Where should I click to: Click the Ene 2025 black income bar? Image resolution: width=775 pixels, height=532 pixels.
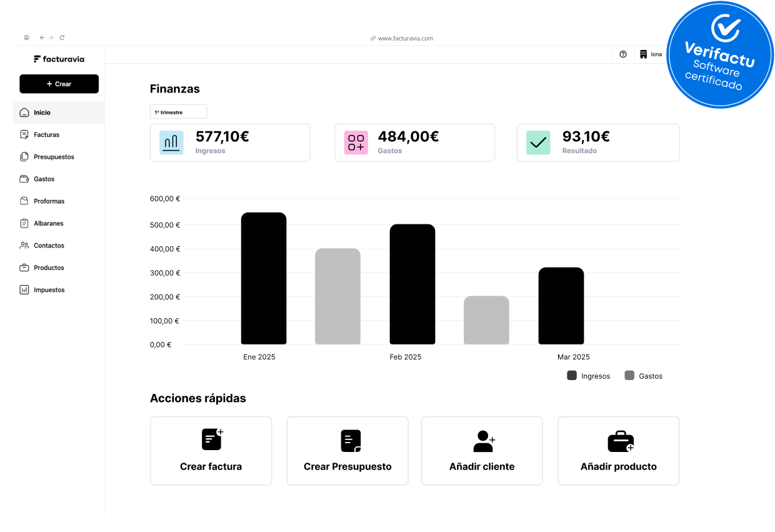(x=264, y=279)
